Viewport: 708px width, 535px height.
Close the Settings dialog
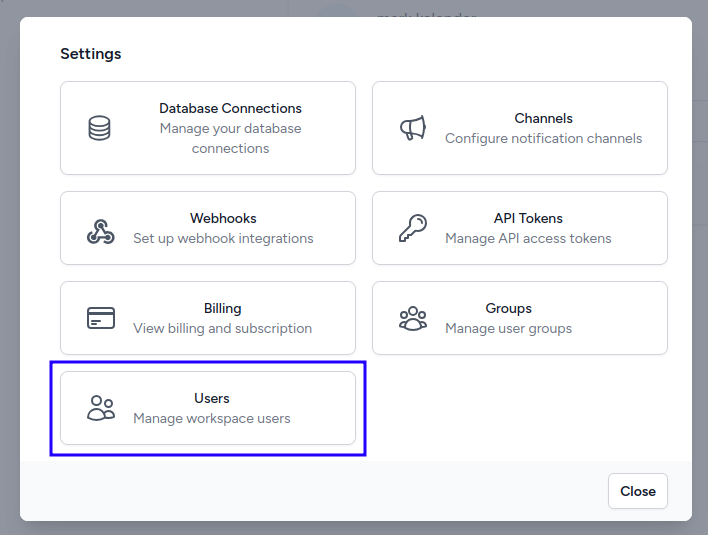[x=637, y=491]
